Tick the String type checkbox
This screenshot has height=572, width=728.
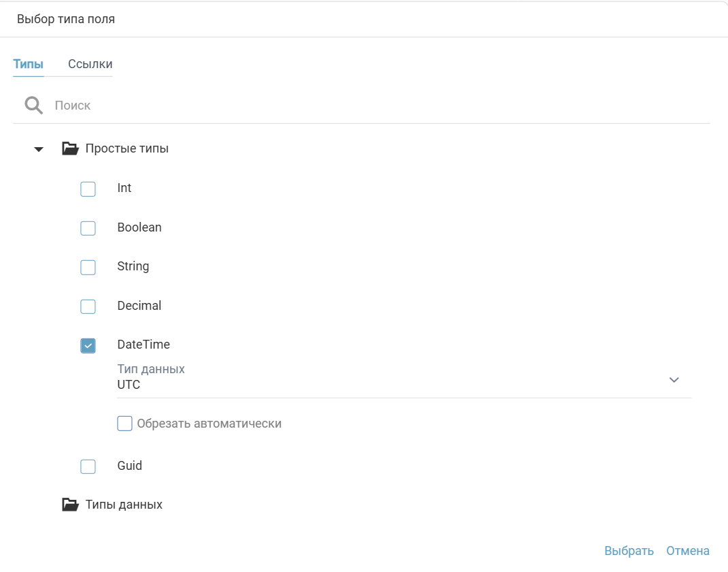88,267
